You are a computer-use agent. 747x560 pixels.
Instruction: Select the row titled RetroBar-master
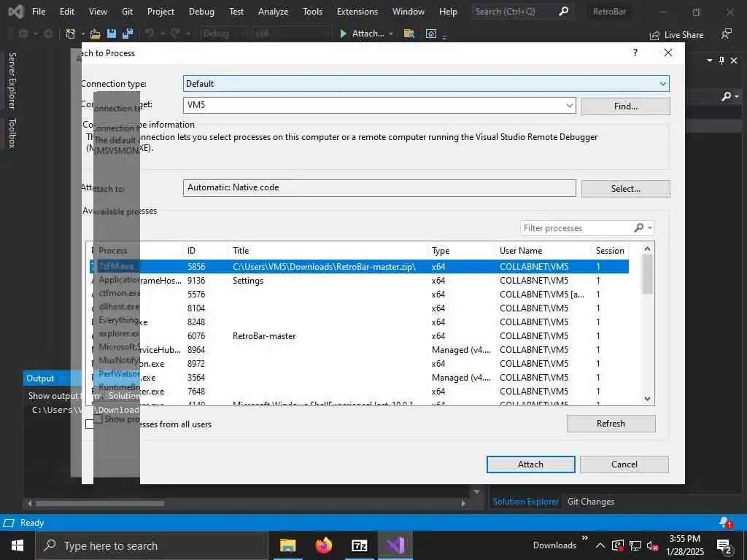[x=359, y=335]
